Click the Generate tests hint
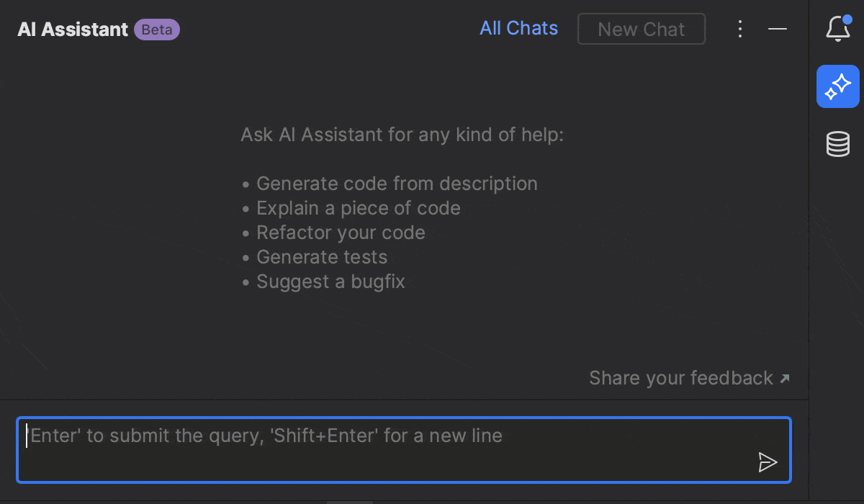Image resolution: width=864 pixels, height=504 pixels. [x=322, y=257]
